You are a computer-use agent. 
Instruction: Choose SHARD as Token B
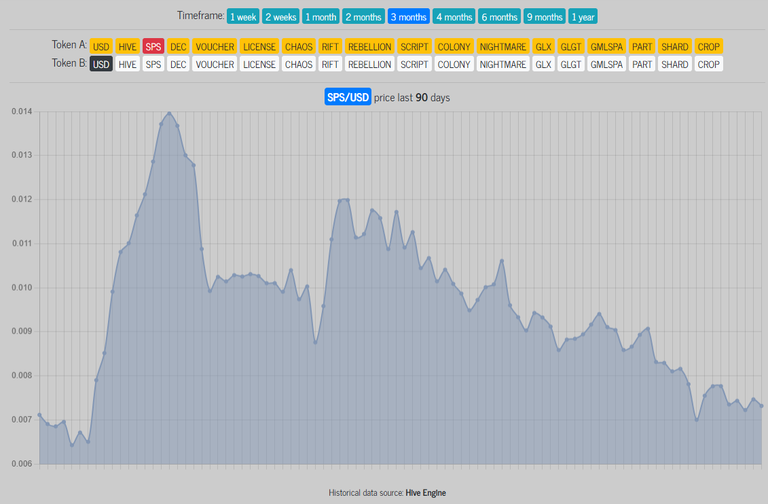pyautogui.click(x=675, y=64)
